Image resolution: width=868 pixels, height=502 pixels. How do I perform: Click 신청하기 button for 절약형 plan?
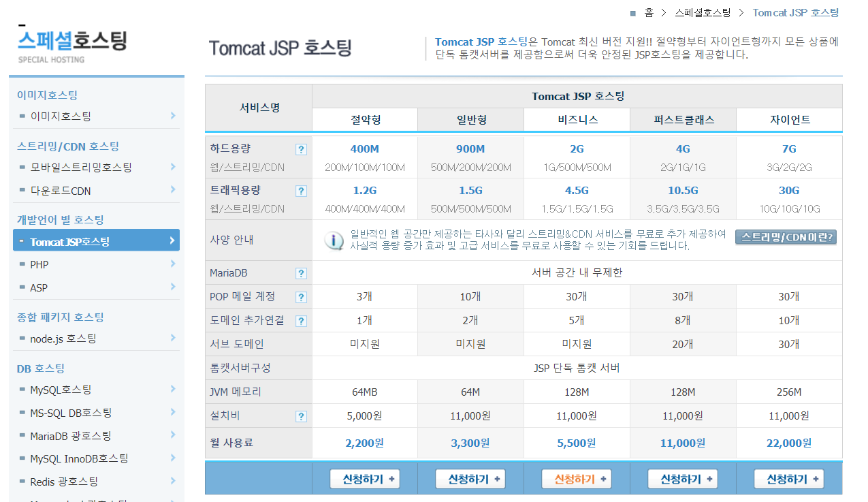pyautogui.click(x=365, y=479)
